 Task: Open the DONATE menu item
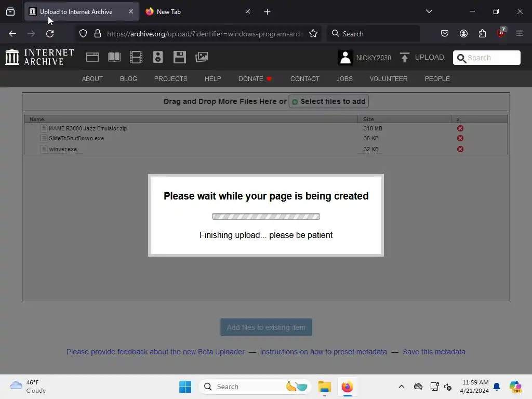click(255, 79)
